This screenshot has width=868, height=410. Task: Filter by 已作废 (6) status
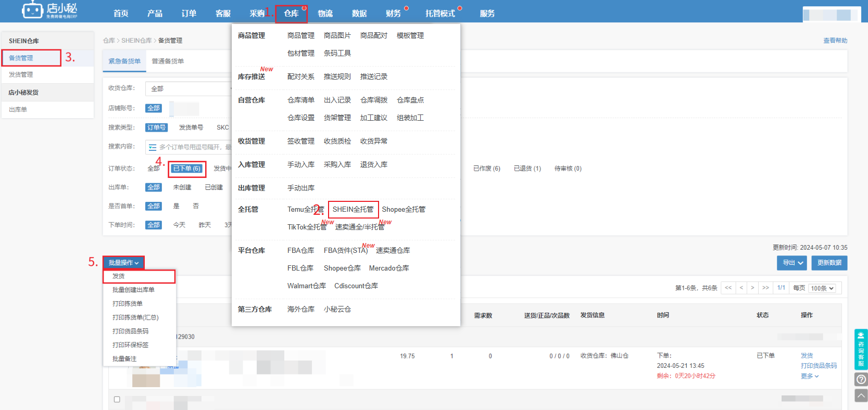pyautogui.click(x=487, y=169)
